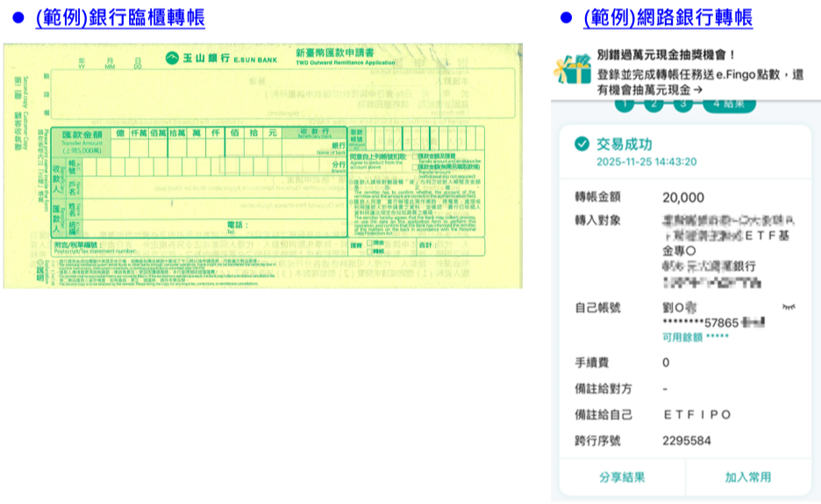This screenshot has width=821, height=504.
Task: Click the green transaction success checkmark
Action: [x=580, y=145]
